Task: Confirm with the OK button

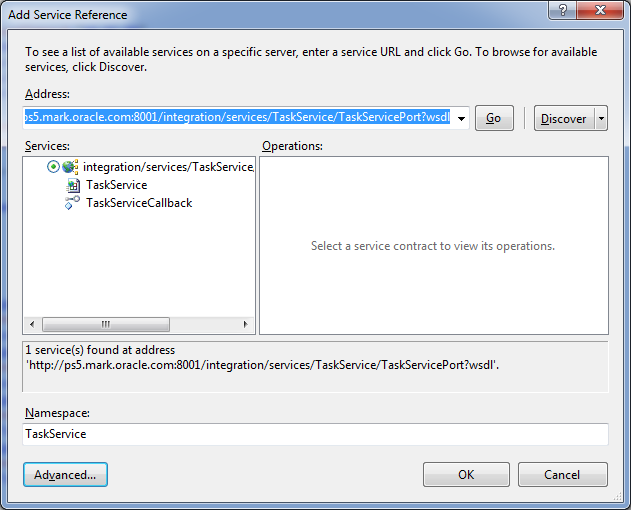Action: pos(466,474)
